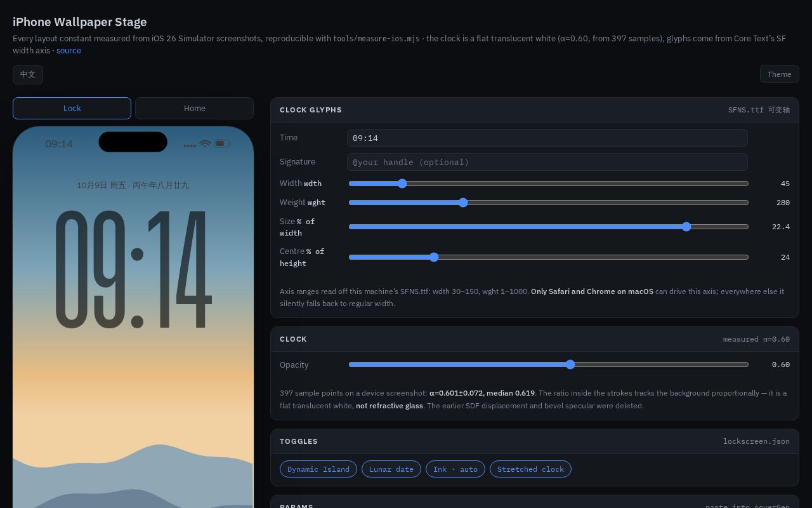Click the Theme button

click(x=779, y=74)
